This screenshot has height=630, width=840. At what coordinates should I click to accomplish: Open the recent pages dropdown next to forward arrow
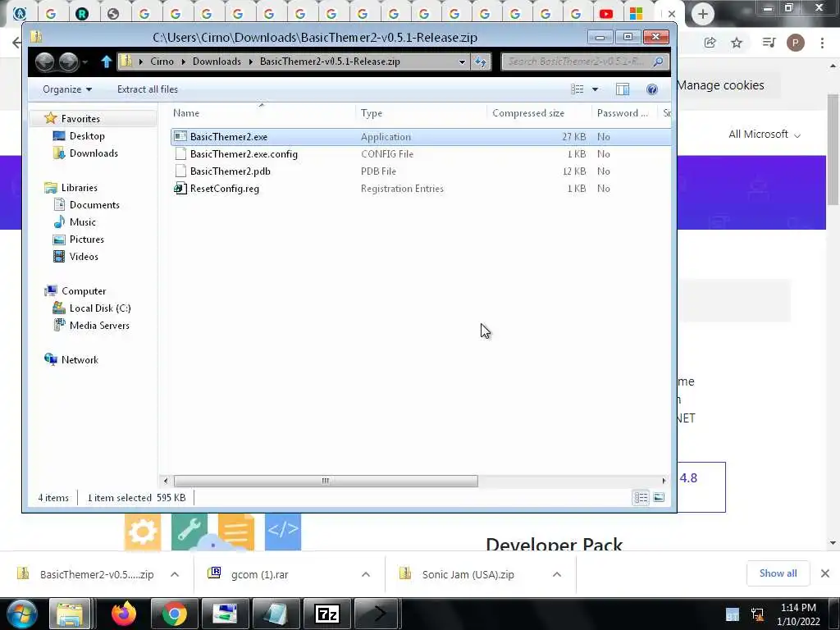[85, 62]
